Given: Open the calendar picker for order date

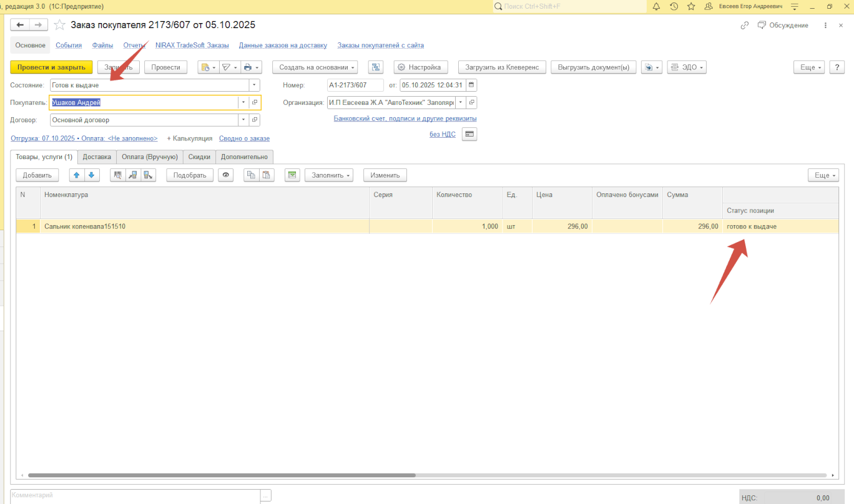Looking at the screenshot, I should click(x=471, y=85).
